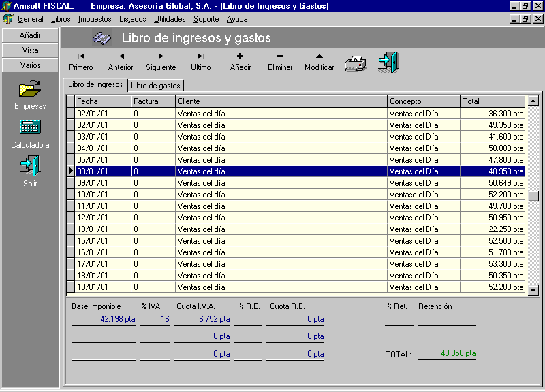Click the Salir exit icon in sidebar
The height and width of the screenshot is (392, 545).
tap(30, 165)
